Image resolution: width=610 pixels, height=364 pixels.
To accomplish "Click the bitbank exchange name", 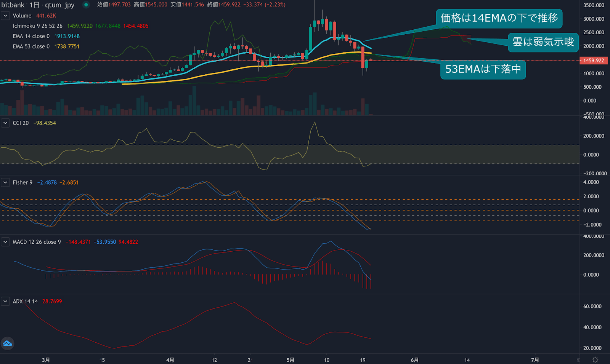I will [x=12, y=5].
